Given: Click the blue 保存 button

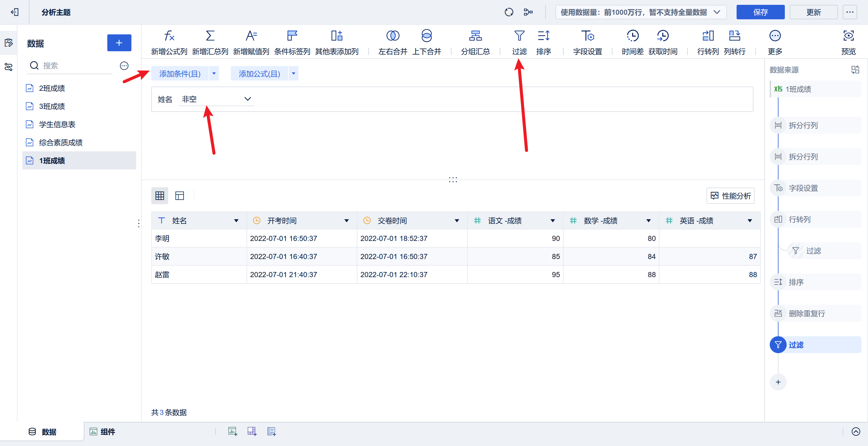Looking at the screenshot, I should 760,12.
